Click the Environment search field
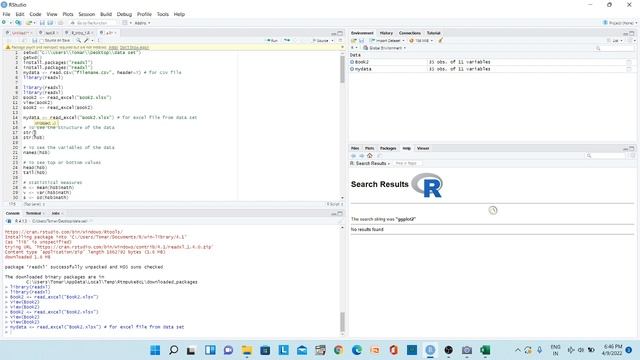 pyautogui.click(x=615, y=48)
